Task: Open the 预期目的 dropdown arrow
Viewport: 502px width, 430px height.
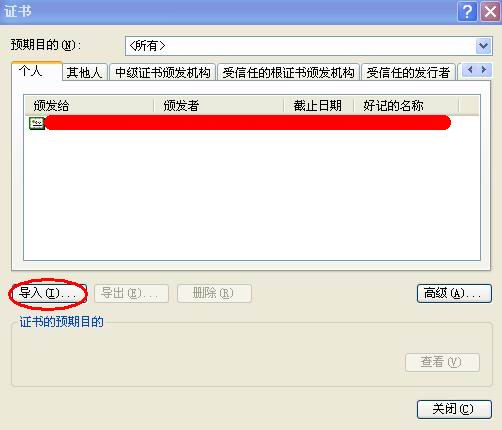Action: click(484, 46)
